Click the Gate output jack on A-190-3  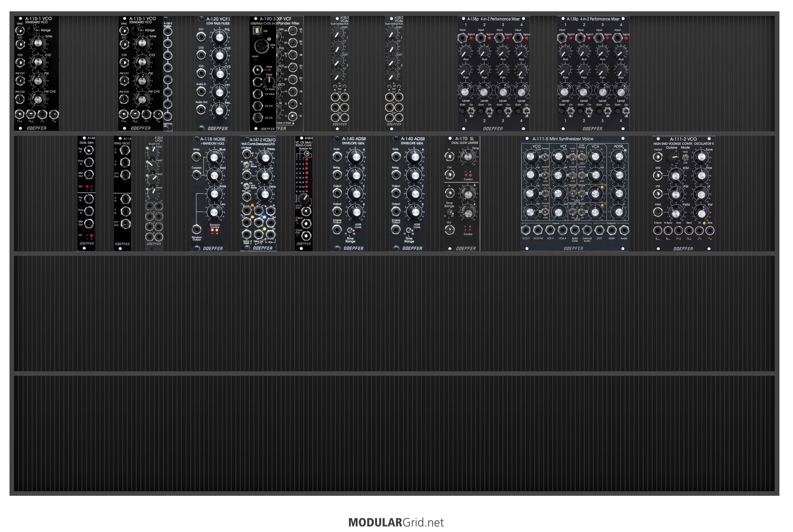[x=257, y=70]
